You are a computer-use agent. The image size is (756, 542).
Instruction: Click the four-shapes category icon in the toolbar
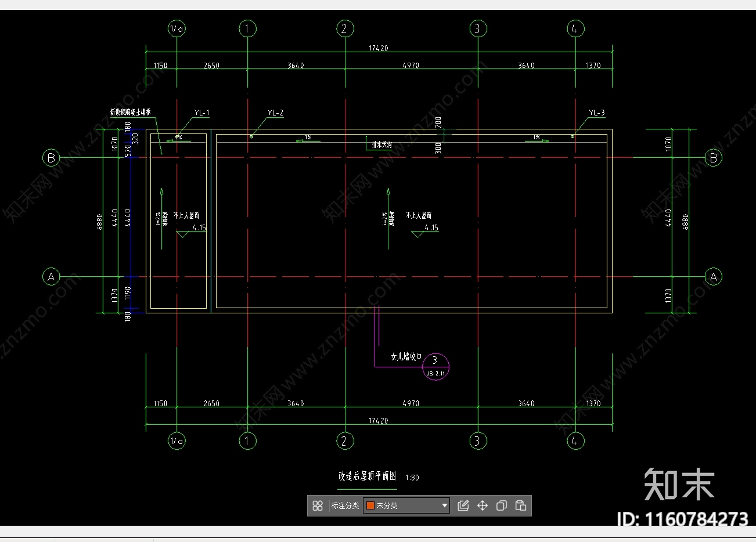[x=318, y=505]
